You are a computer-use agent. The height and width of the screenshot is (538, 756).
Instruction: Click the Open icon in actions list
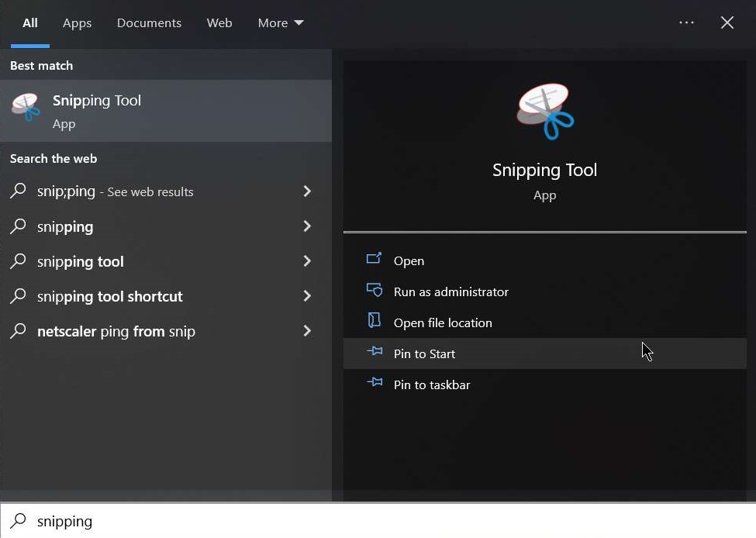coord(375,260)
